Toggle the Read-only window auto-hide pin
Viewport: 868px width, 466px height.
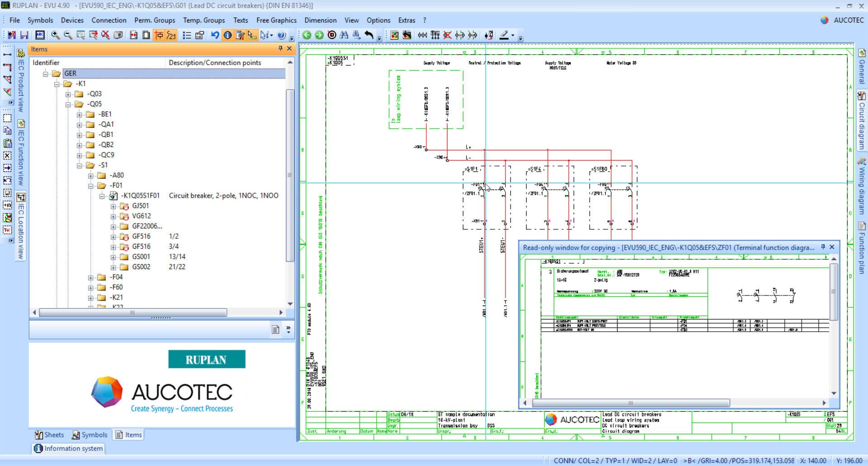pyautogui.click(x=822, y=247)
